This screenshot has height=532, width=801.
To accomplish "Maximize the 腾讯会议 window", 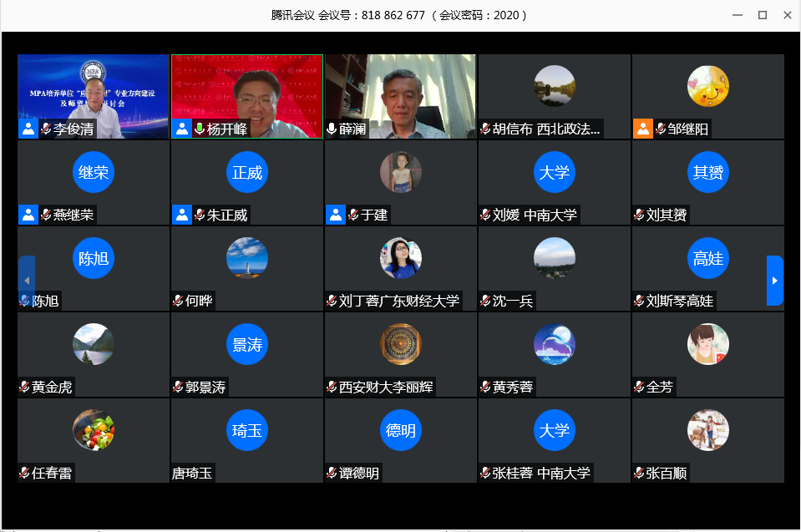I will tap(762, 15).
